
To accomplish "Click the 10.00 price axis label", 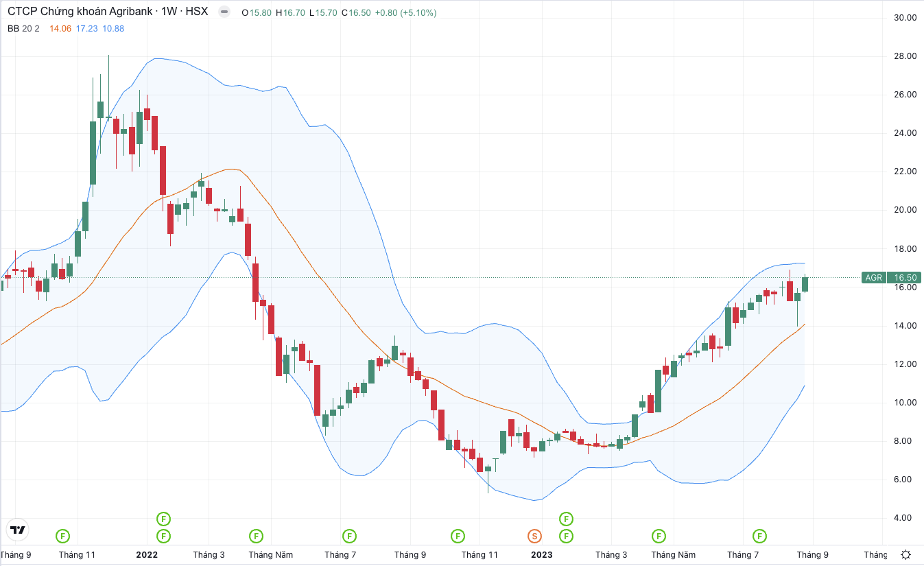I will coord(905,402).
